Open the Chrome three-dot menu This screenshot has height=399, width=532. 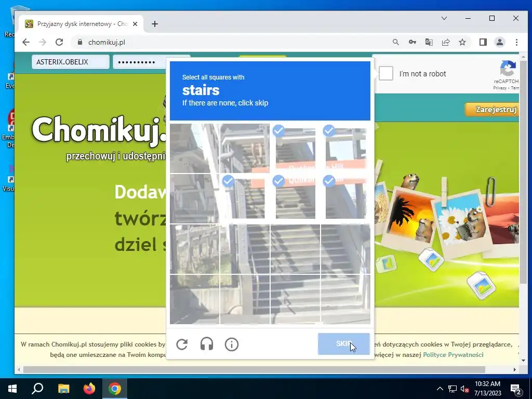point(516,42)
